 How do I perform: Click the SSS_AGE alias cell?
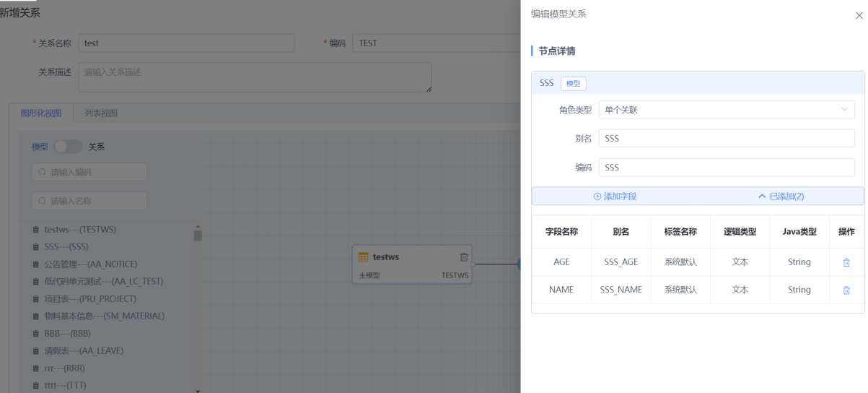click(621, 262)
